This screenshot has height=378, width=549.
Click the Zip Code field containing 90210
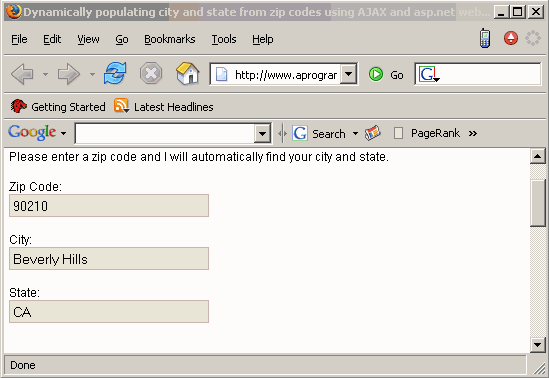[109, 205]
